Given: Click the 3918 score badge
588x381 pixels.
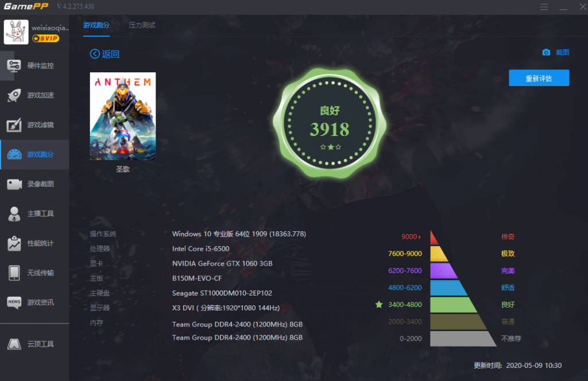Looking at the screenshot, I should tap(329, 123).
